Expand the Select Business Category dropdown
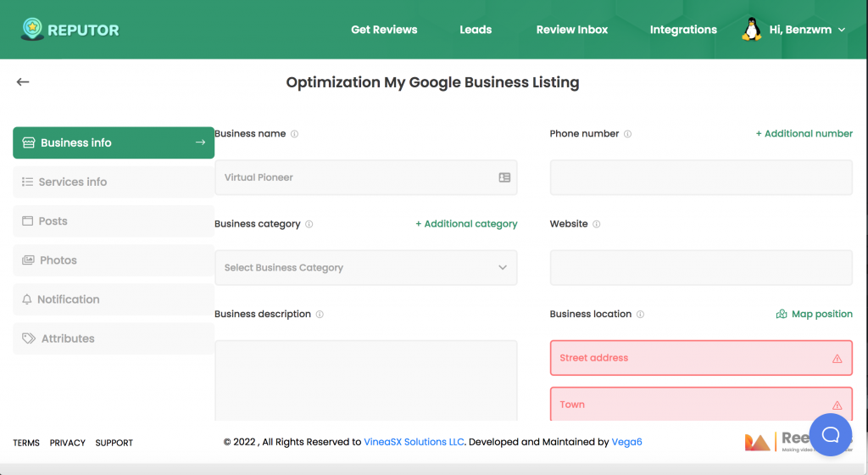Screen dimensions: 868x475 365,268
